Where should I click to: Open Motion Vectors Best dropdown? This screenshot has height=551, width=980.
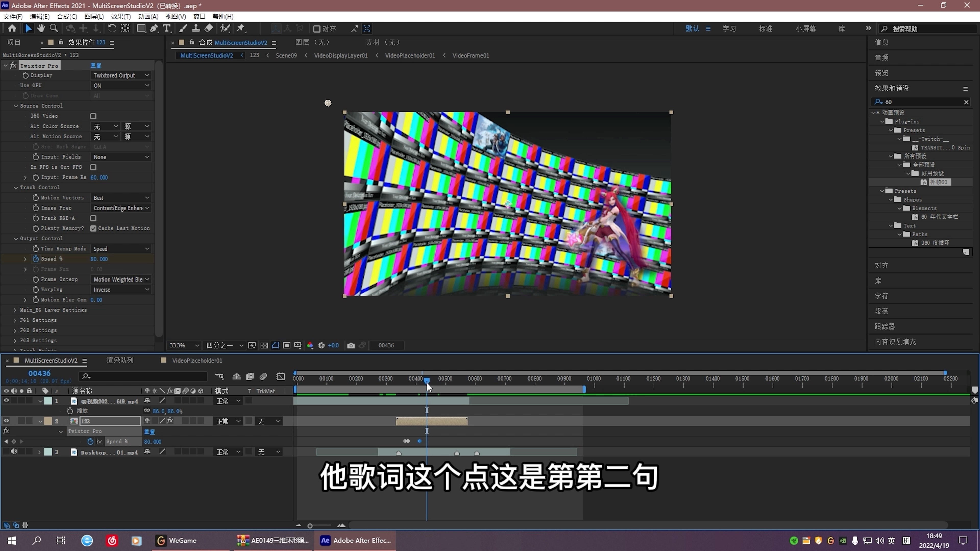point(121,198)
